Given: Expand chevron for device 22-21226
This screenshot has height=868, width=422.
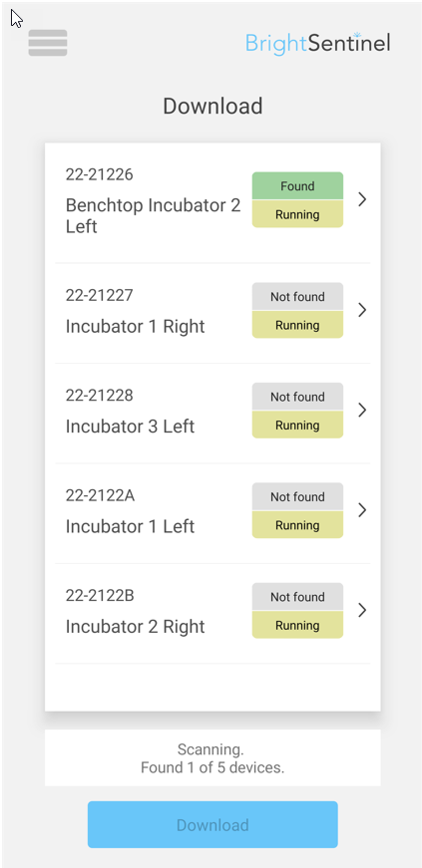Looking at the screenshot, I should 362,199.
